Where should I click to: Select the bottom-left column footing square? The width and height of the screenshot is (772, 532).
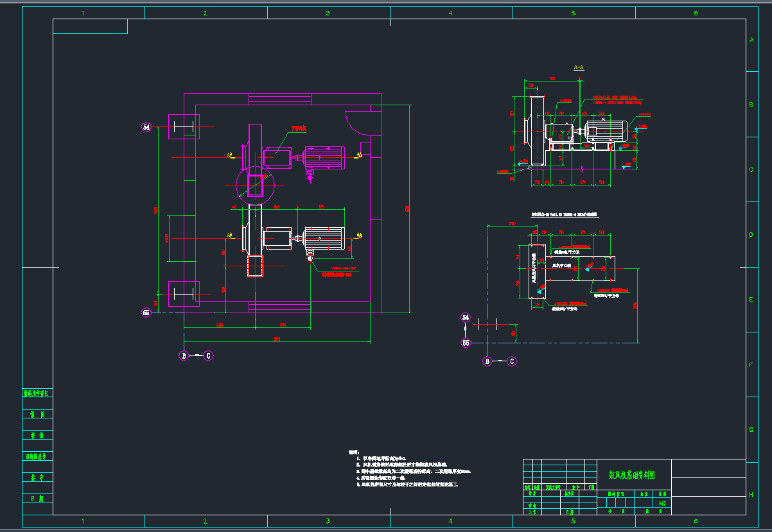[x=184, y=294]
